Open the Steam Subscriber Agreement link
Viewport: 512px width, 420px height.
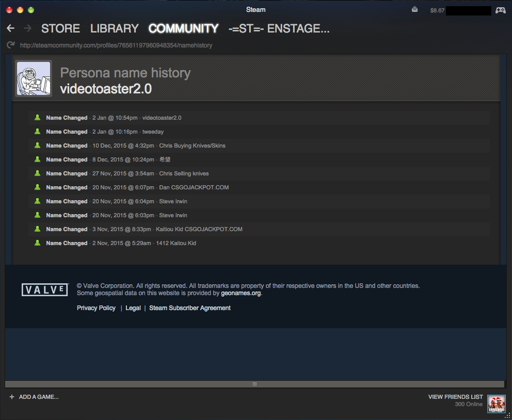click(189, 308)
